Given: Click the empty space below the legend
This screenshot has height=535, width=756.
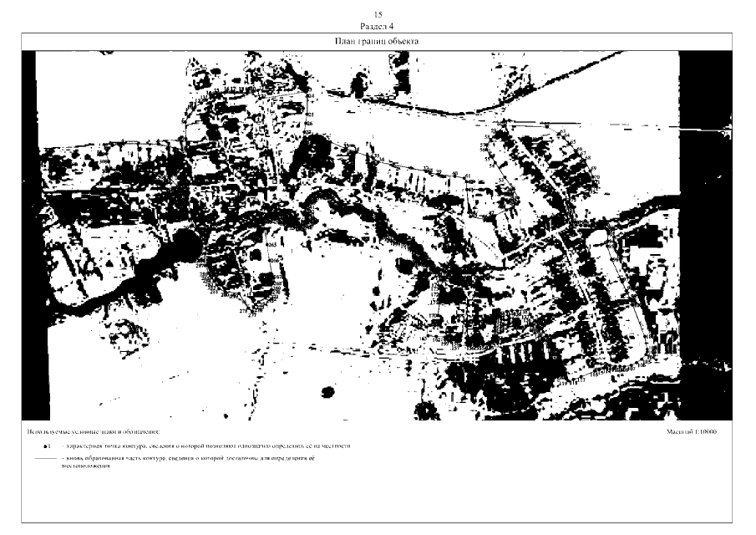Looking at the screenshot, I should pyautogui.click(x=376, y=497).
